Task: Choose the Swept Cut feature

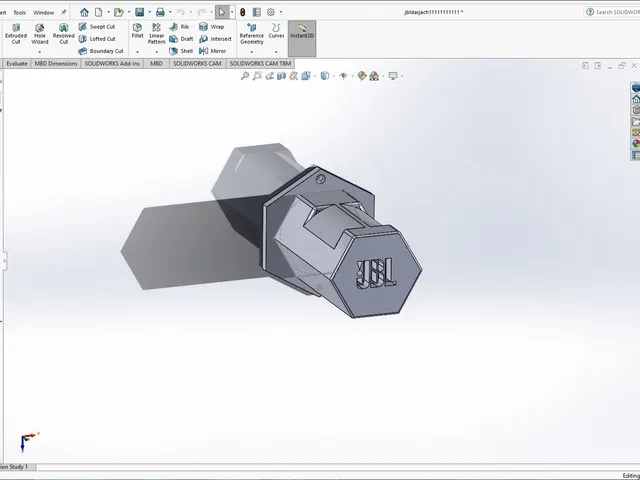Action: [97, 27]
